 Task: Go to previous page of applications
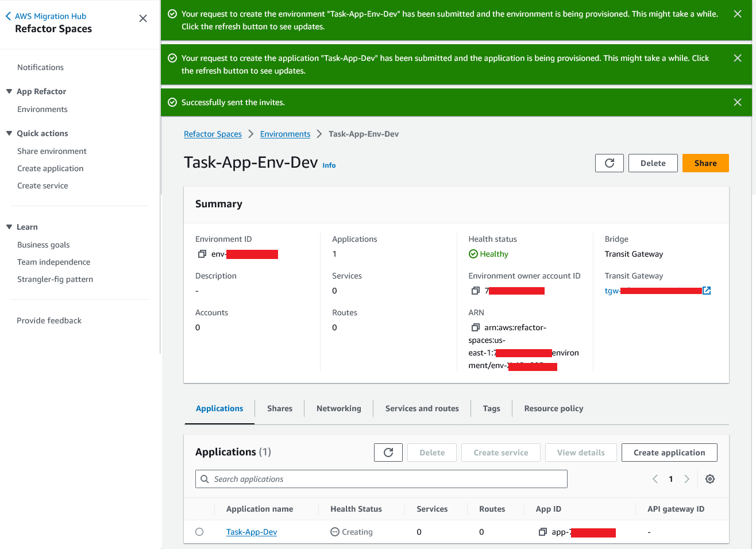655,479
